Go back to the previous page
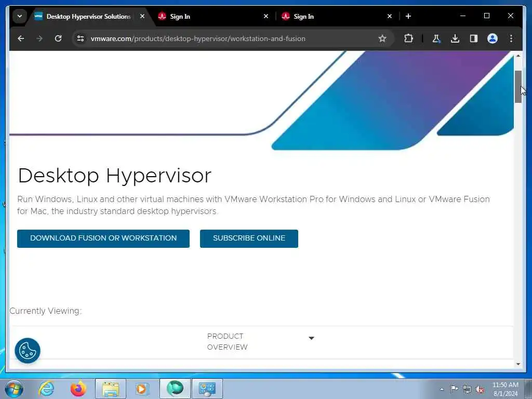Screen dimensions: 532x399 point(21,38)
